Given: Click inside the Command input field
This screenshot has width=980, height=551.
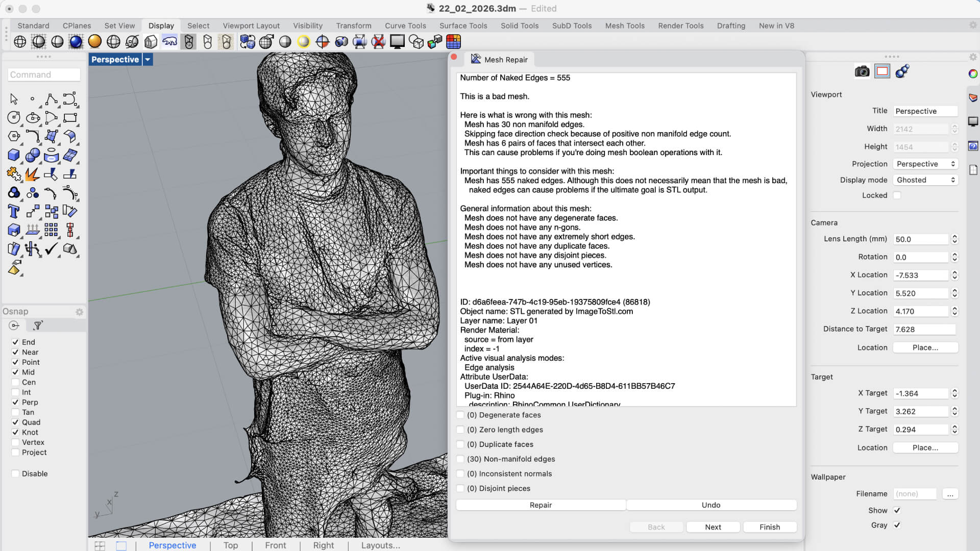Looking at the screenshot, I should 44,74.
